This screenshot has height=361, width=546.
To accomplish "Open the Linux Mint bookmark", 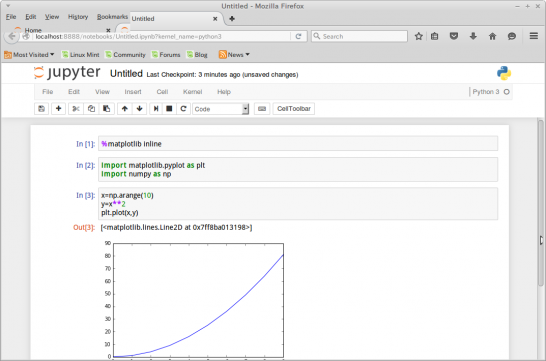I will tap(80, 55).
